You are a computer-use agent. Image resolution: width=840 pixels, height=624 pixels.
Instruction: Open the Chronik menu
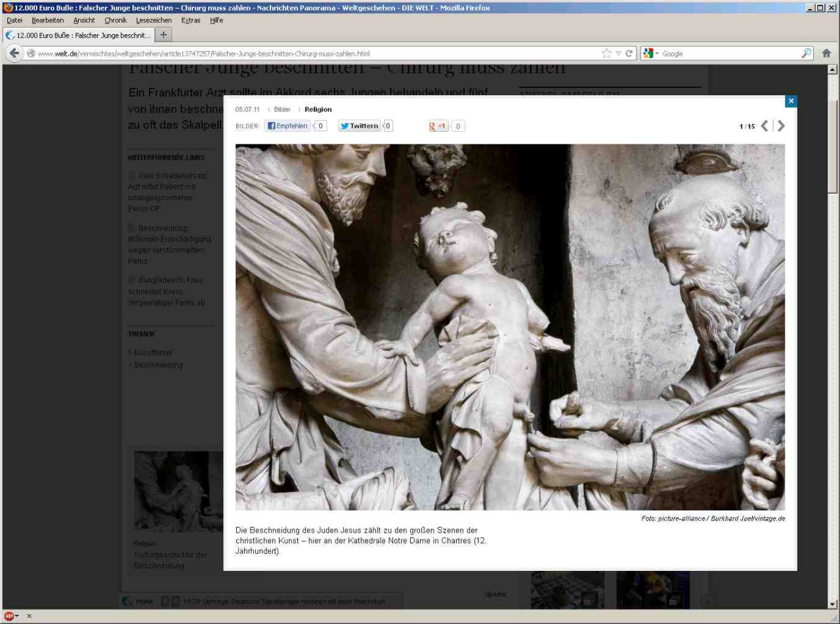tap(115, 20)
